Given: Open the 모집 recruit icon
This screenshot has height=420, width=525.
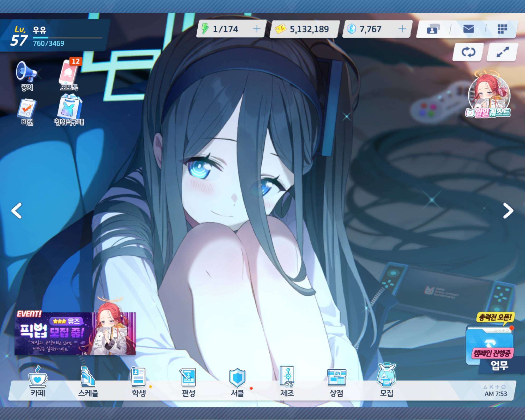Looking at the screenshot, I should click(x=386, y=380).
